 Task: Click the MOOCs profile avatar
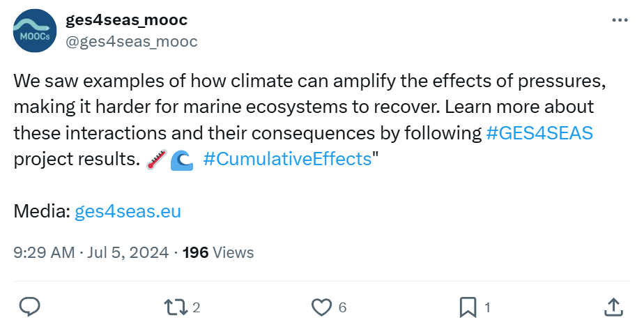pos(35,31)
